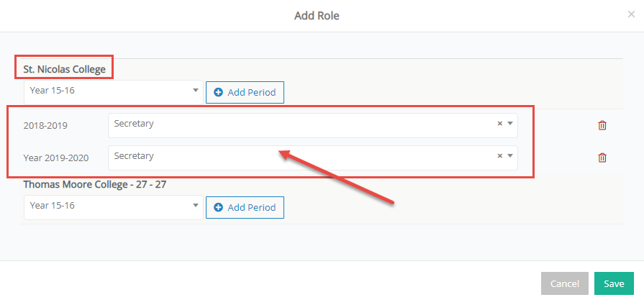Select the Thomas Moore College - 27 heading

coord(95,184)
